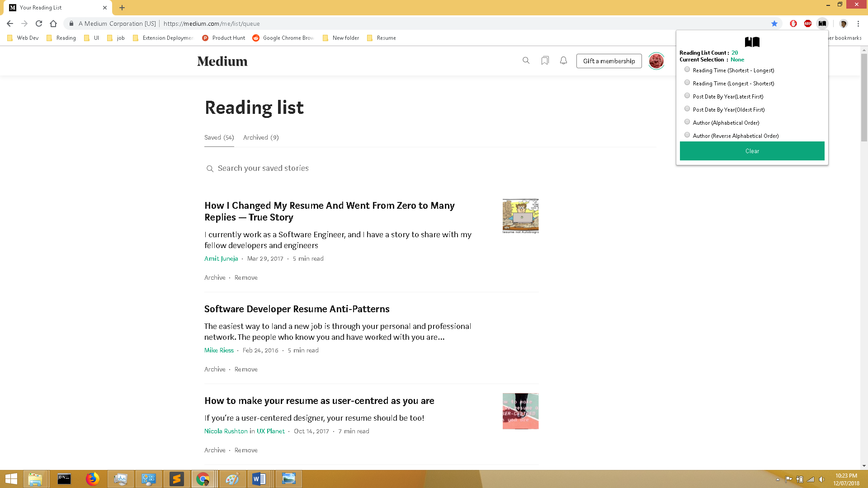Open Medium notifications bell
The image size is (868, 488).
[x=563, y=60]
